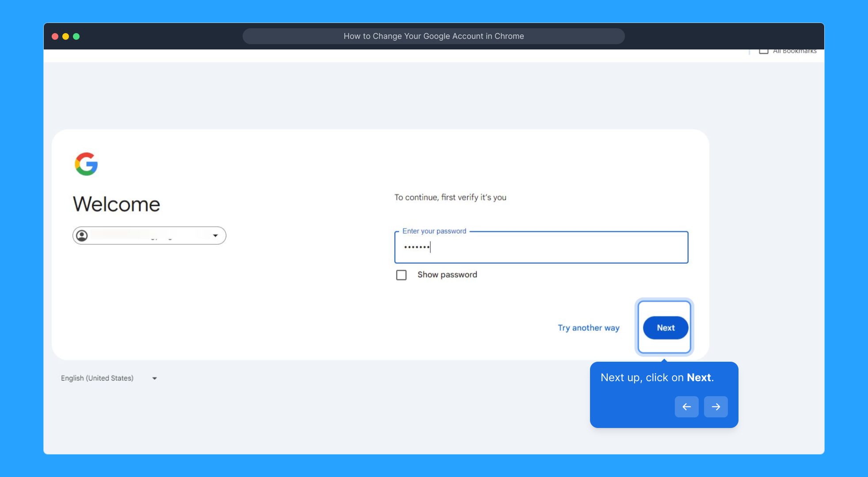Focus the Enter your password field
The height and width of the screenshot is (477, 868).
541,247
